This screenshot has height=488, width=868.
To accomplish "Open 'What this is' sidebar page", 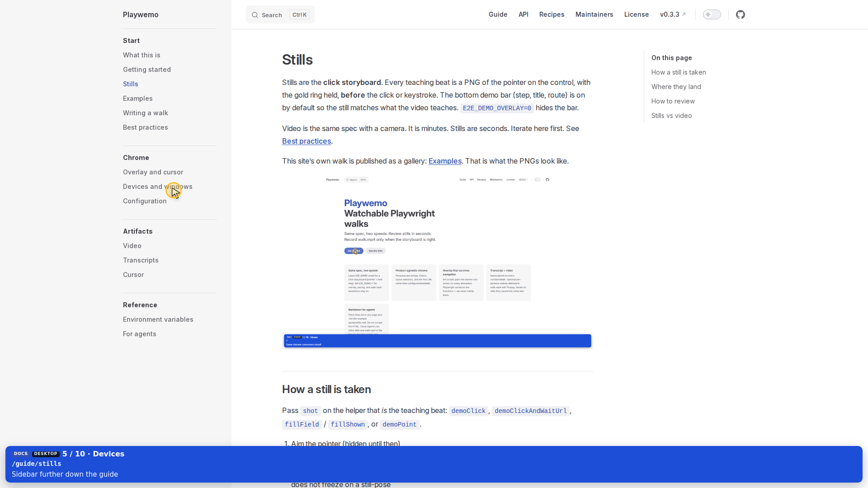I will (142, 55).
